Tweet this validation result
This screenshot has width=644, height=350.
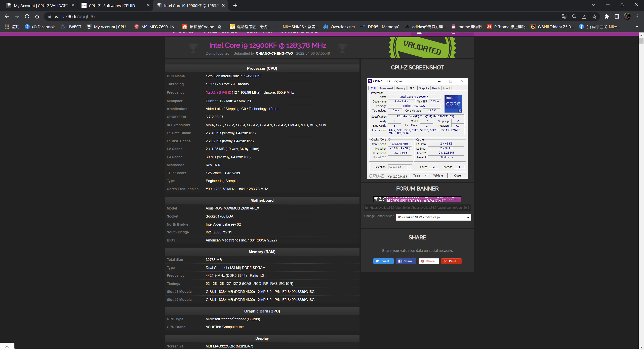(x=383, y=261)
